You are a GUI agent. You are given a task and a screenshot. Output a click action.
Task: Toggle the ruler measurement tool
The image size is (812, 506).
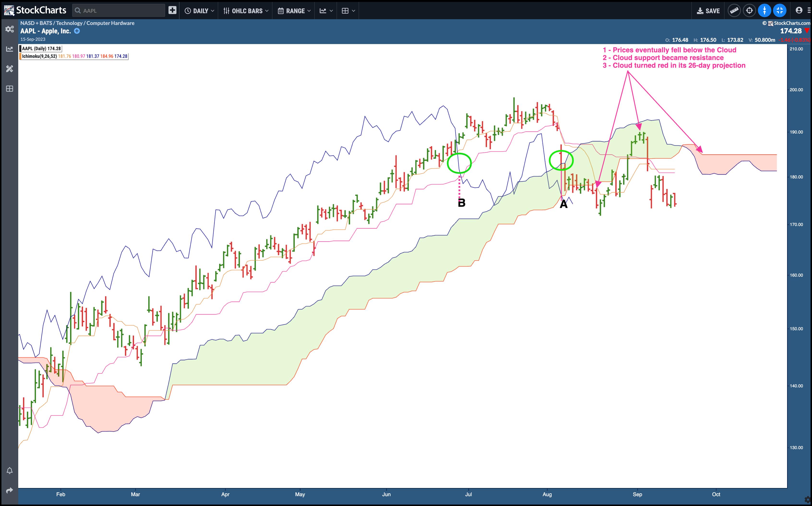734,10
